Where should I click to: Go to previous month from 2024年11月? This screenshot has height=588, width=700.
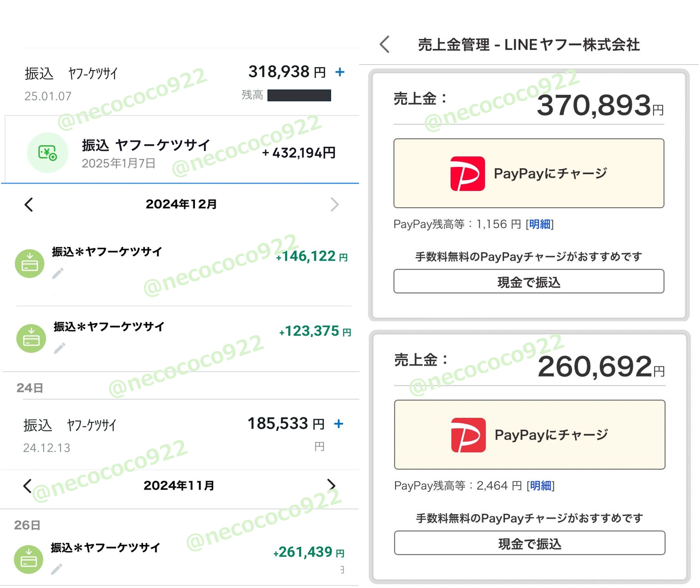tap(27, 486)
